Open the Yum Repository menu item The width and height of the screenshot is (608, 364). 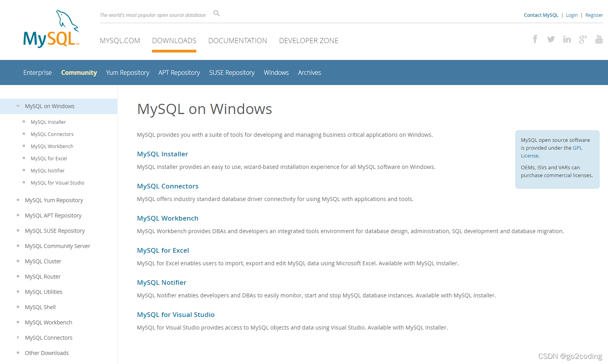128,72
